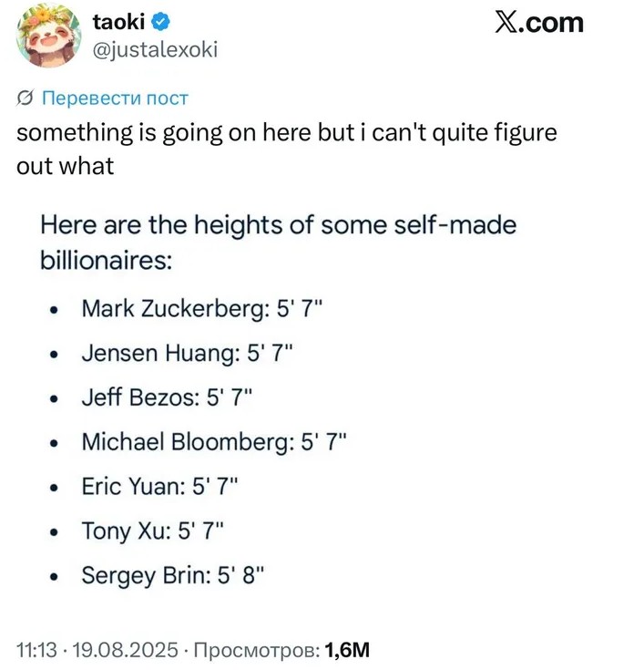Select the Mark Zuckerberg list entry
This screenshot has height=670, width=644.
click(x=202, y=308)
